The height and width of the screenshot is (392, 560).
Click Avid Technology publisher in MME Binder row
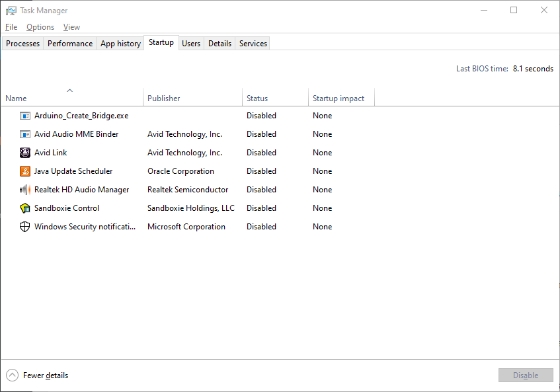tap(184, 134)
